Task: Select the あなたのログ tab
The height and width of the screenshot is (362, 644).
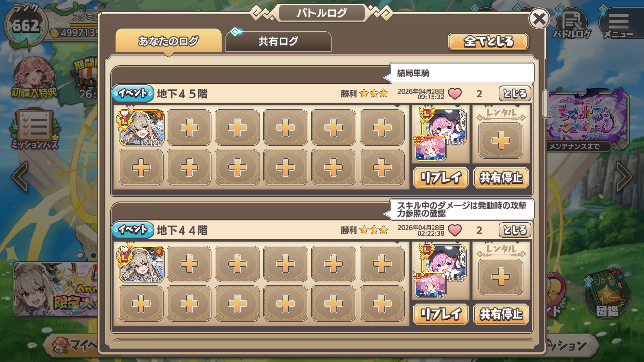Action: [168, 42]
